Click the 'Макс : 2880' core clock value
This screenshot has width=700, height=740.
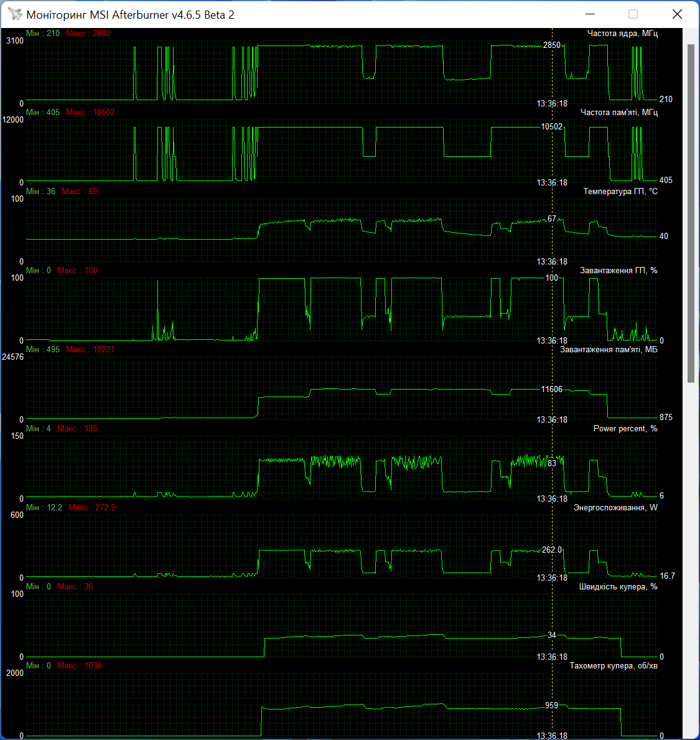88,34
